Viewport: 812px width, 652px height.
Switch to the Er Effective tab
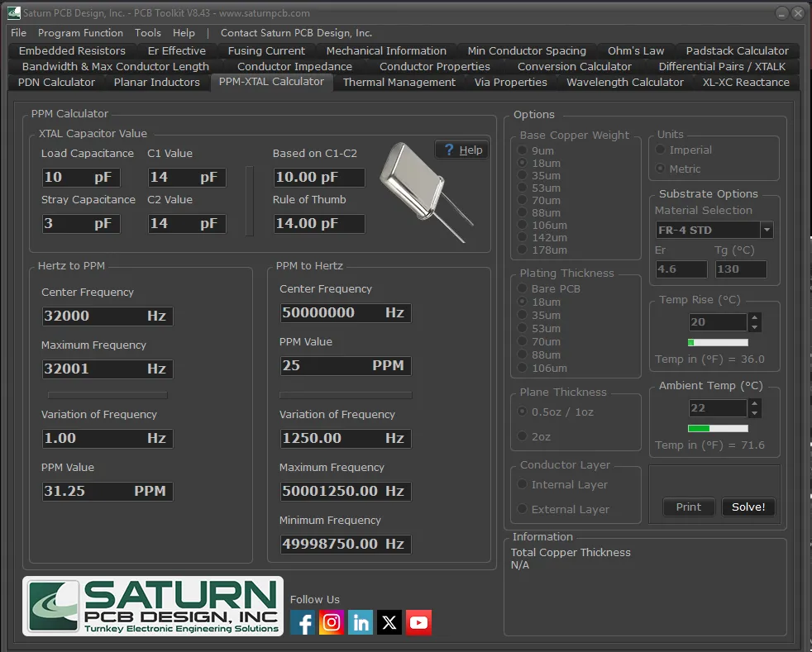click(177, 50)
